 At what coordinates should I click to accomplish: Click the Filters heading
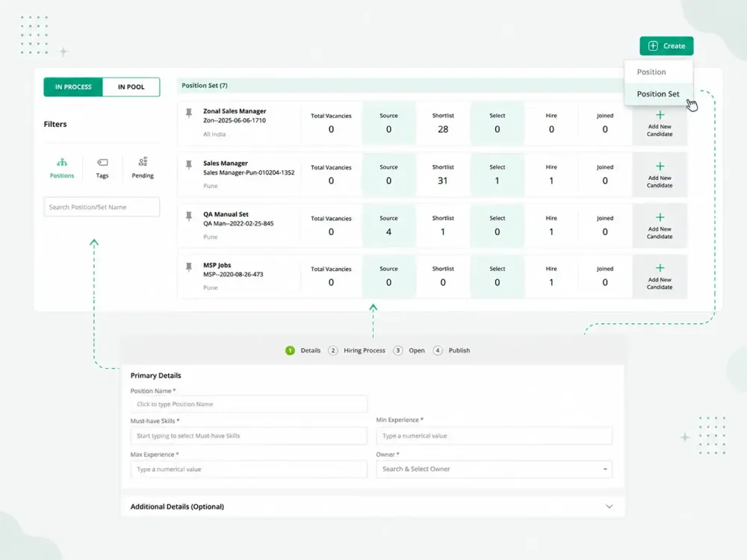point(55,124)
